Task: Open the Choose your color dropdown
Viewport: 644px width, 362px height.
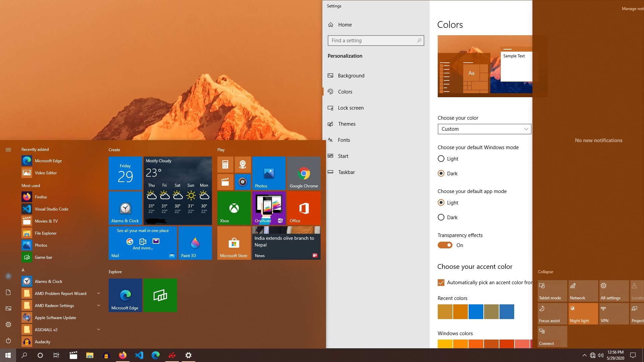Action: point(484,129)
